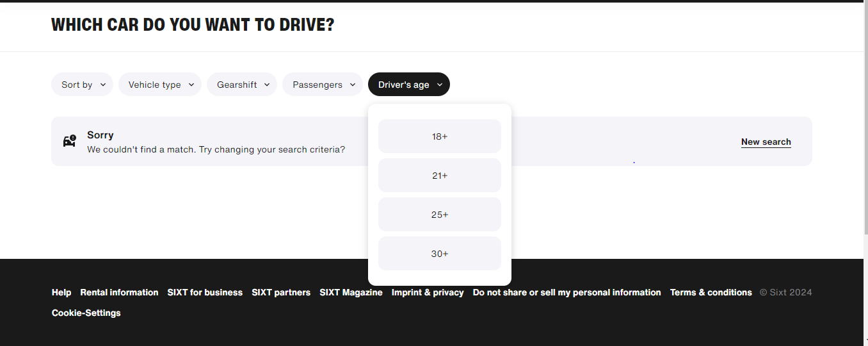Pick the 25+ driver age option

440,215
